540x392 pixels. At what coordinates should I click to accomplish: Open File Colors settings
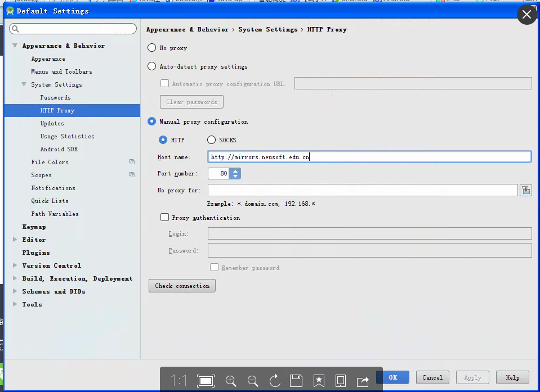point(50,162)
